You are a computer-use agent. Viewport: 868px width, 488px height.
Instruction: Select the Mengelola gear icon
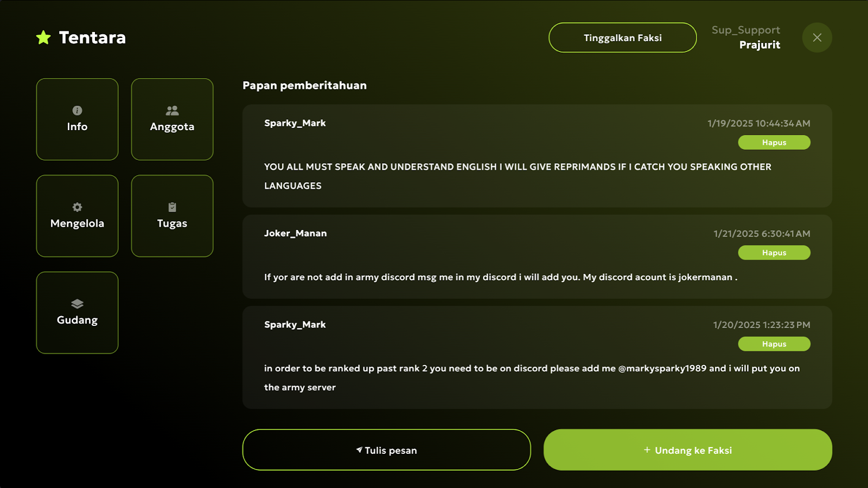pos(77,207)
